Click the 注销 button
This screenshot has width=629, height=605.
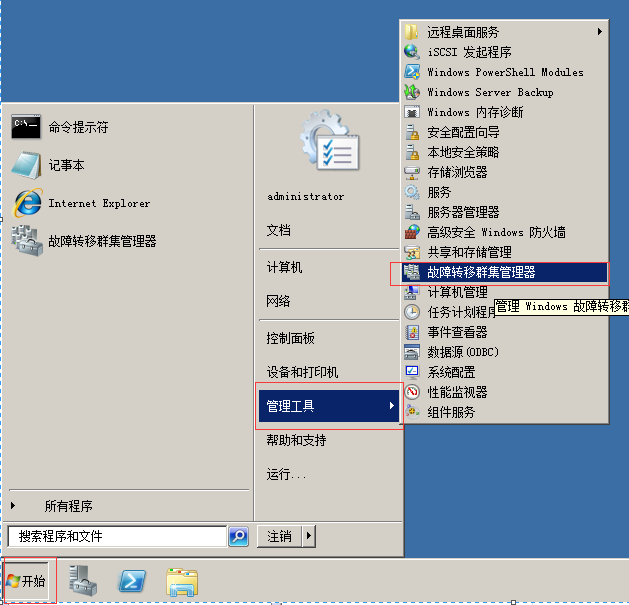(279, 537)
